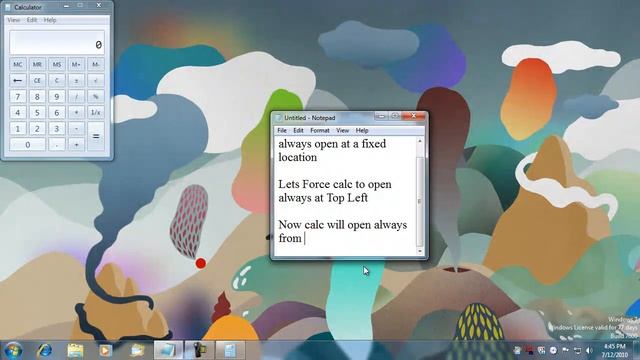
Task: Click the decimal point key on Calculator
Action: pyautogui.click(x=57, y=144)
